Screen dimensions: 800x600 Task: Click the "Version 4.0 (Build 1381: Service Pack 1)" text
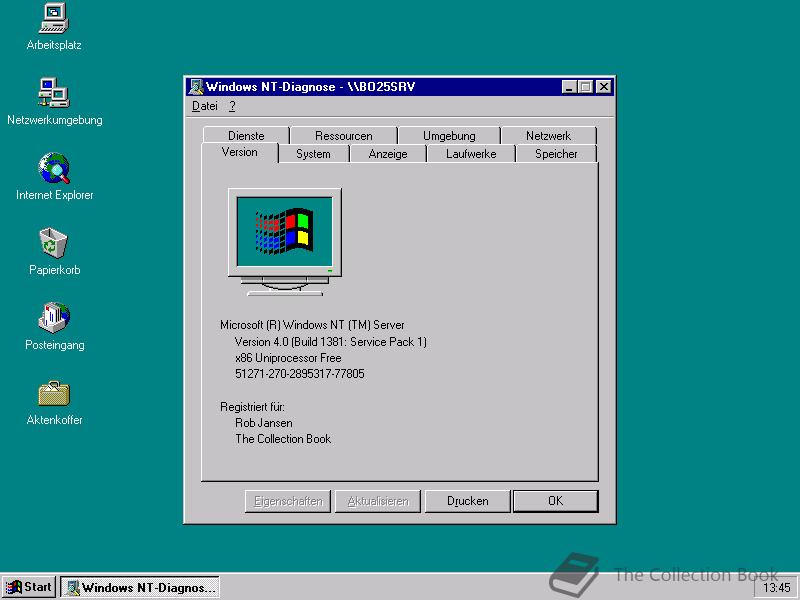[x=331, y=342]
